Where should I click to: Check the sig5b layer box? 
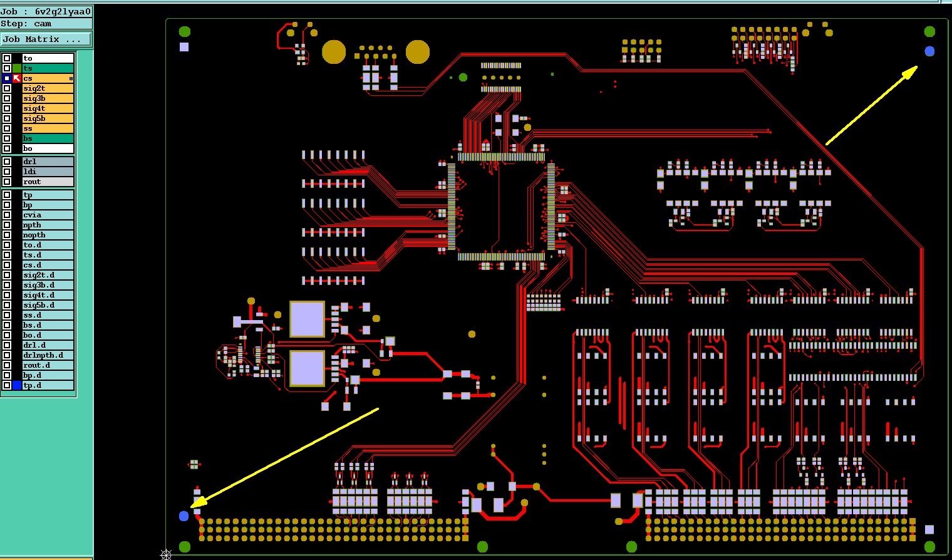(x=7, y=118)
